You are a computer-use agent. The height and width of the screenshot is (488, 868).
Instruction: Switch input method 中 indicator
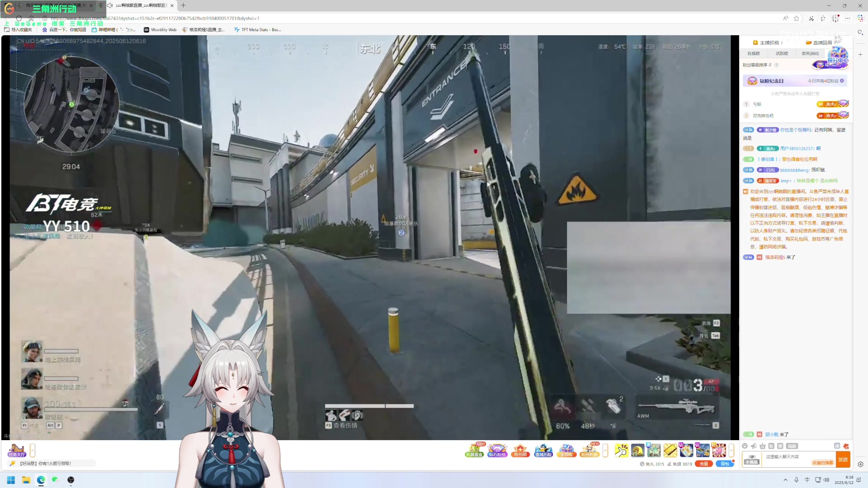(x=807, y=480)
